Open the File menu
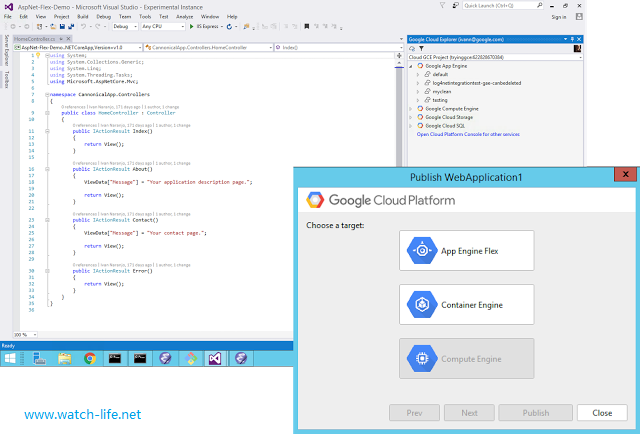640x434 pixels. pos(8,17)
